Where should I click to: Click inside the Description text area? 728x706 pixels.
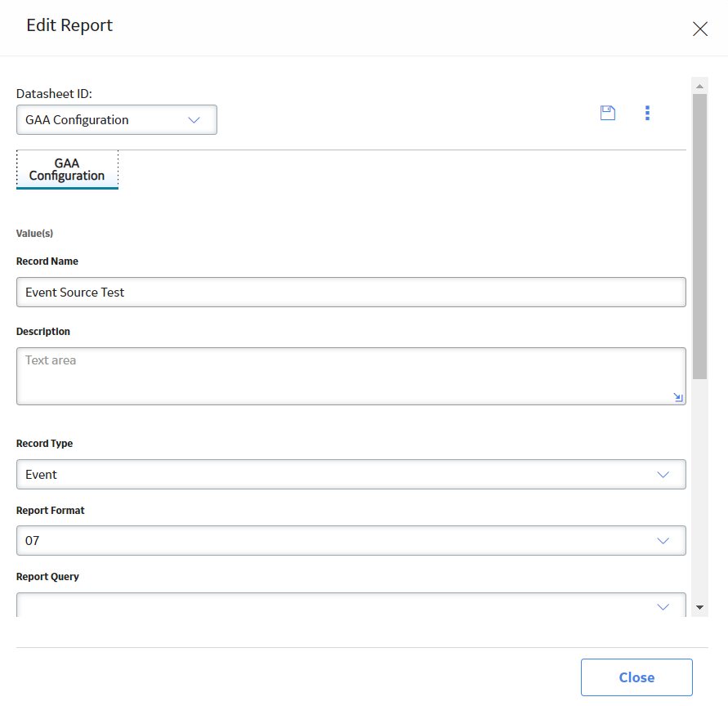(351, 376)
